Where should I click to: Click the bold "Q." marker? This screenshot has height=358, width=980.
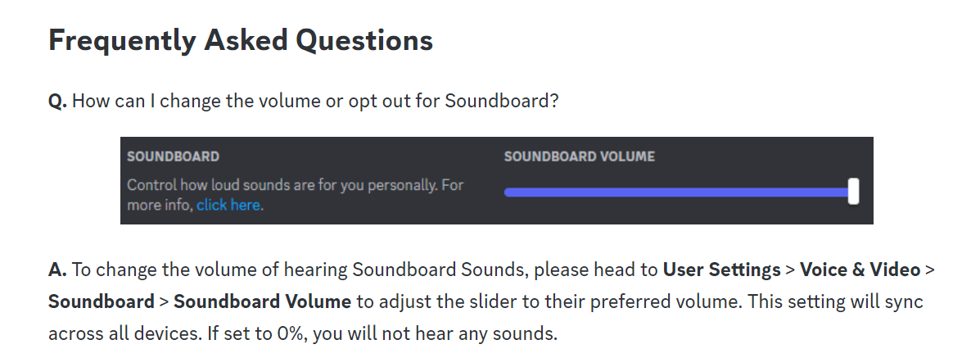pos(57,102)
